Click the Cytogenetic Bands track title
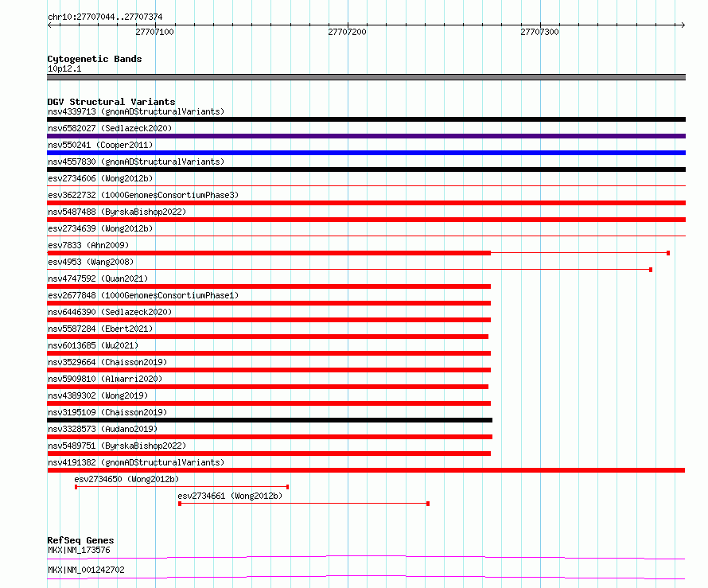The width and height of the screenshot is (708, 588). coord(95,59)
